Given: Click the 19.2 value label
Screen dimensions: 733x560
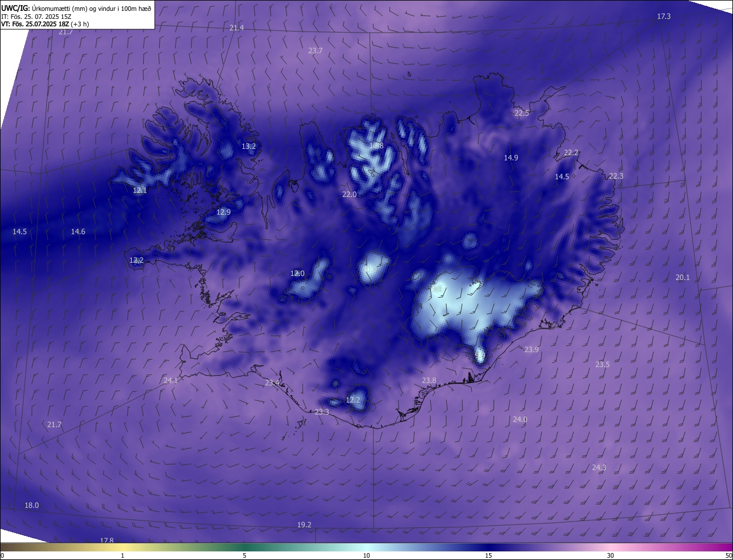Looking at the screenshot, I should coord(304,525).
